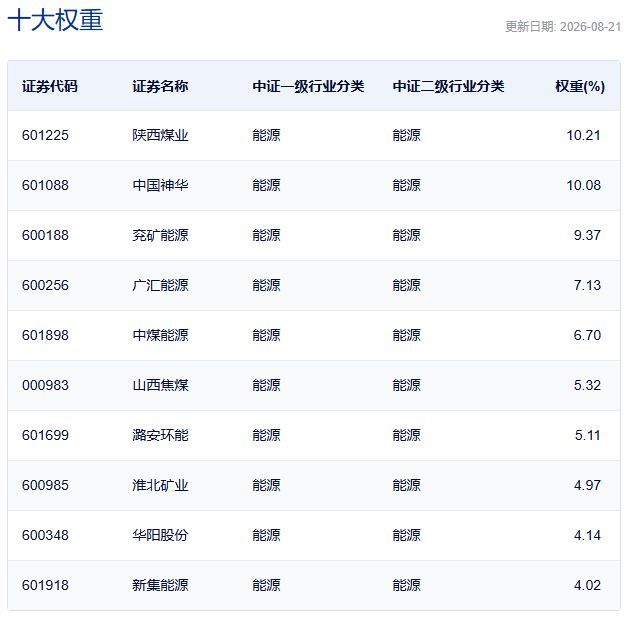
Task: Click the 证券代码 column header
Action: (50, 86)
